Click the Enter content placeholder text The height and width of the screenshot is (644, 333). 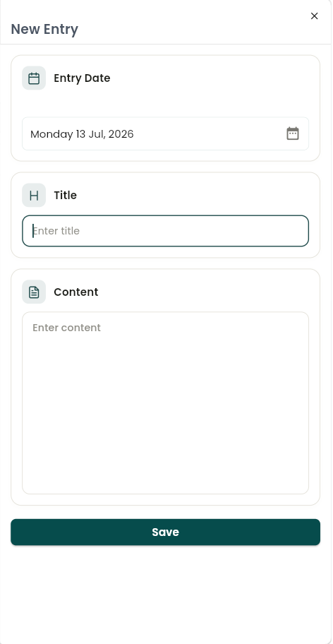[66, 328]
